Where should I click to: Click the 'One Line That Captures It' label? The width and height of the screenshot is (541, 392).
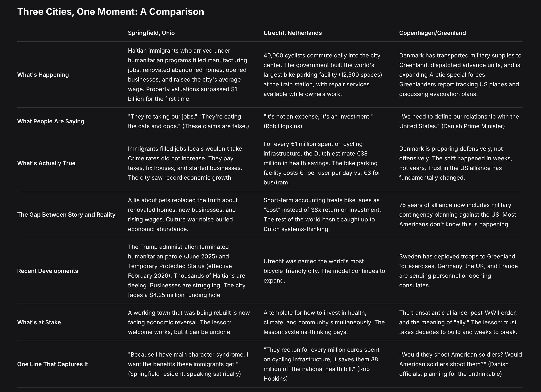52,364
